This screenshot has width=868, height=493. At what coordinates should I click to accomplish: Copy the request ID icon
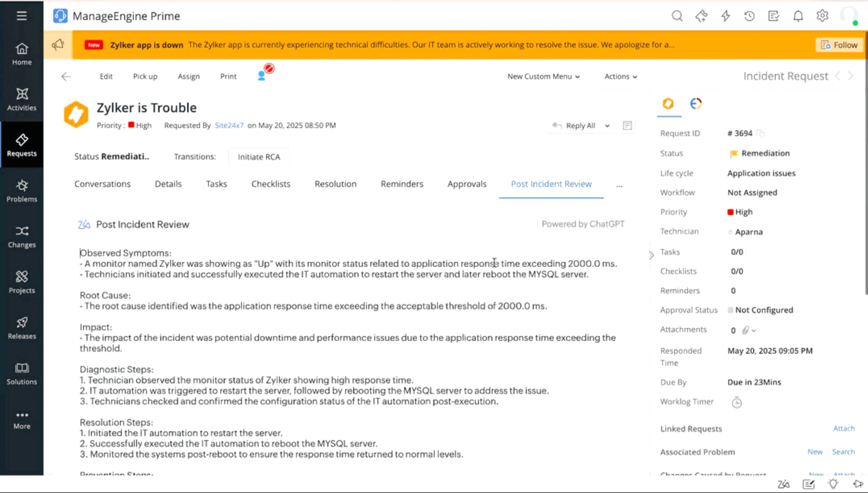[x=760, y=134]
